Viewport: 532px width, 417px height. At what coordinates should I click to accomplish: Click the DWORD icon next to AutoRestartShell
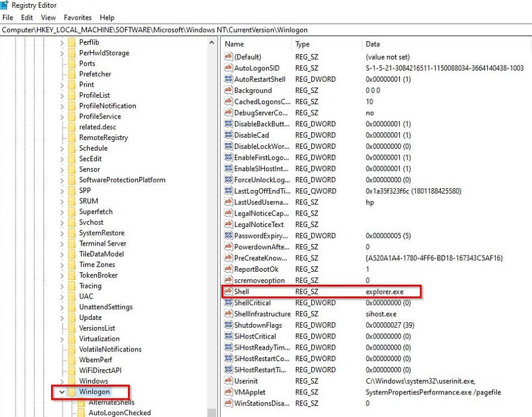click(227, 79)
